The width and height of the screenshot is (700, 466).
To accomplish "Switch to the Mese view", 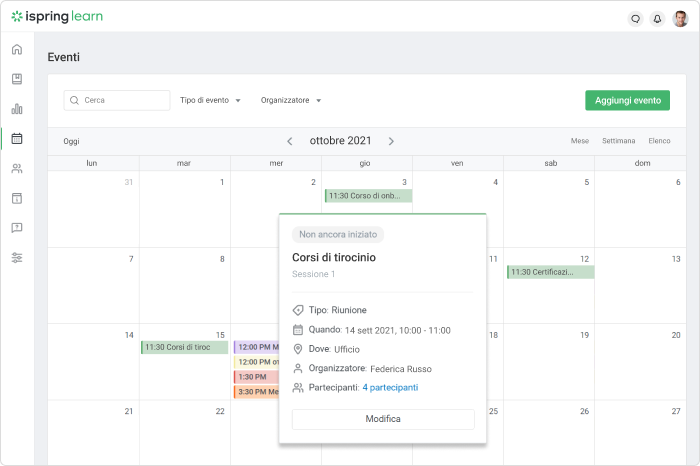I will tap(579, 141).
